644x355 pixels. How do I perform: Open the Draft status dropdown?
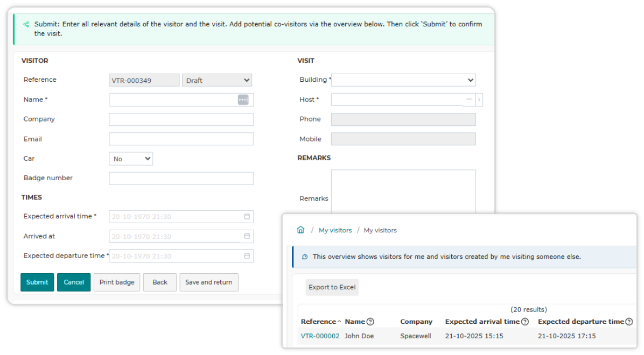(217, 80)
